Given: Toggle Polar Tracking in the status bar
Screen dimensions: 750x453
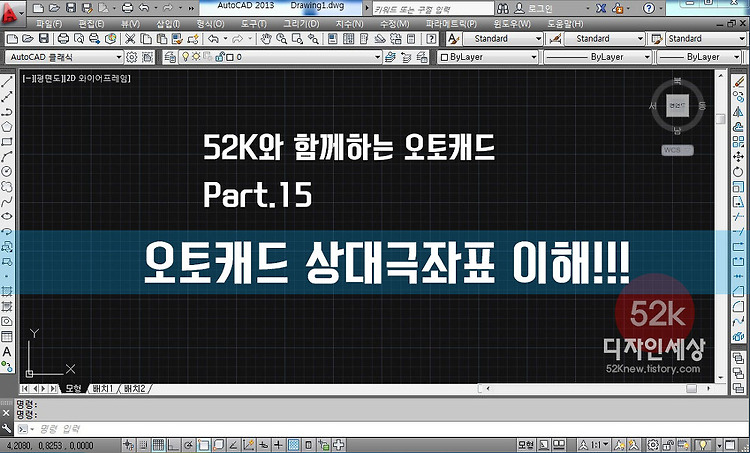Looking at the screenshot, I should 188,445.
